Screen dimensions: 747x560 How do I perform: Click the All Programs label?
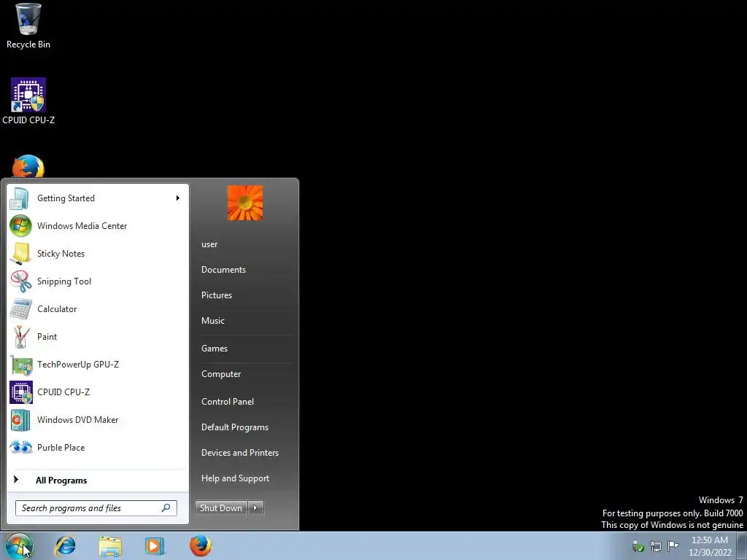tap(61, 481)
